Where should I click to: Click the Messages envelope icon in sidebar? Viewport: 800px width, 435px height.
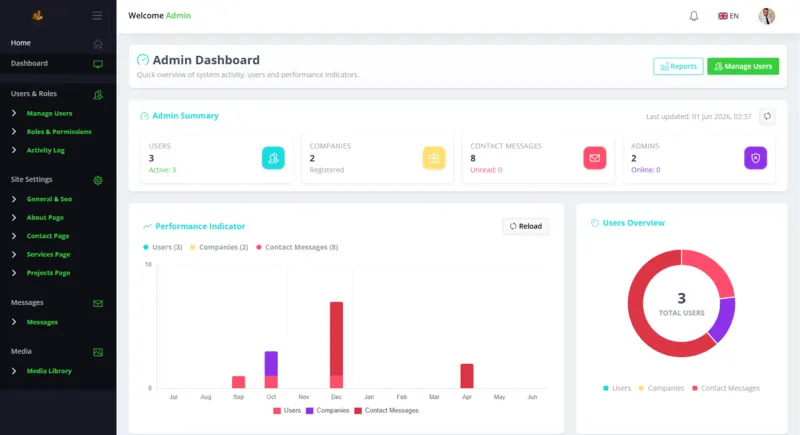click(x=98, y=303)
